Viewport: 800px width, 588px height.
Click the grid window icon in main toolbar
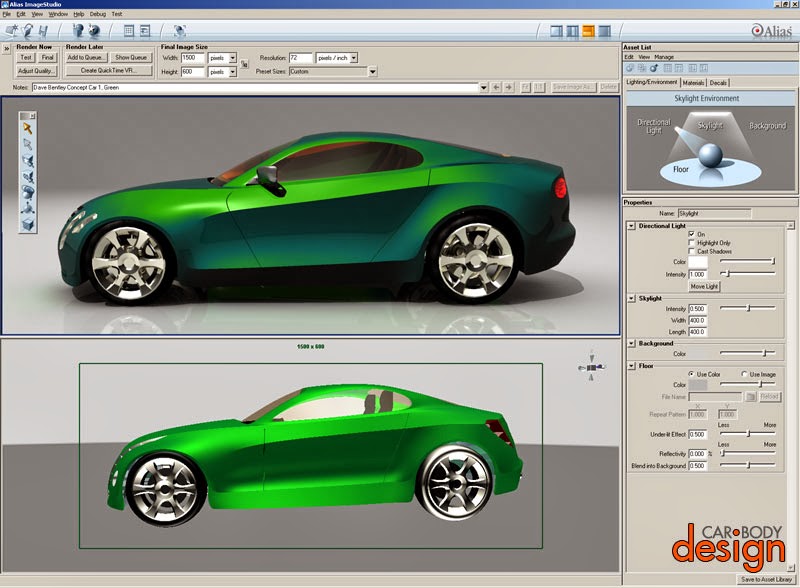point(129,31)
